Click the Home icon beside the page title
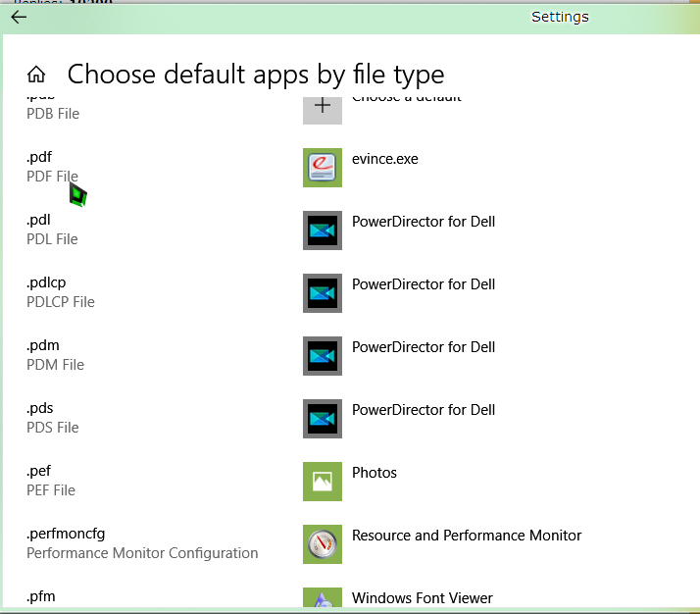Image resolution: width=700 pixels, height=614 pixels. click(36, 75)
